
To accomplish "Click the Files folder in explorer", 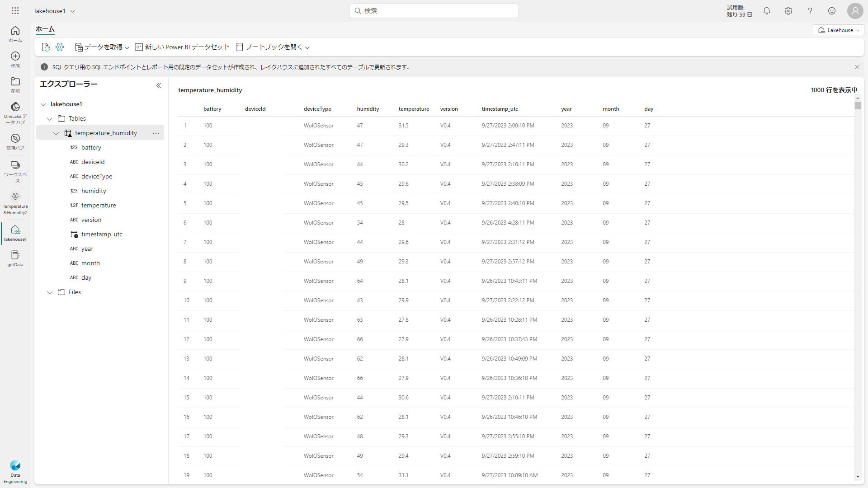I will click(x=75, y=292).
